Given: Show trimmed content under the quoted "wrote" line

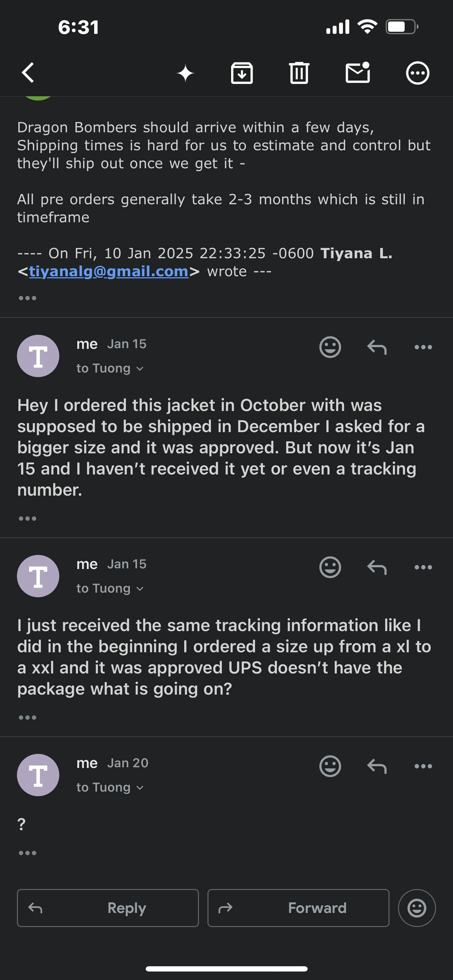Looking at the screenshot, I should [28, 298].
